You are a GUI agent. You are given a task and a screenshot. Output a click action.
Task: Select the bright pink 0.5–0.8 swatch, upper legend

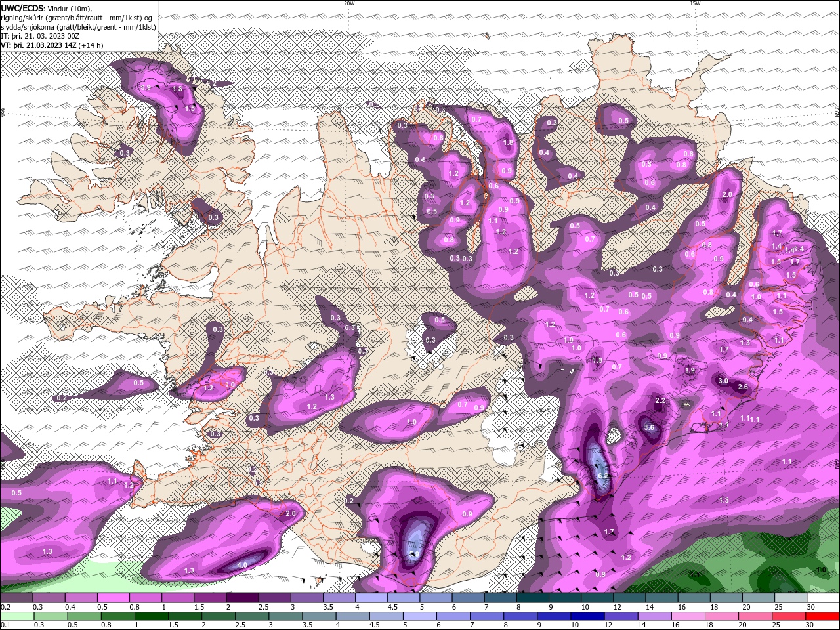pyautogui.click(x=113, y=598)
